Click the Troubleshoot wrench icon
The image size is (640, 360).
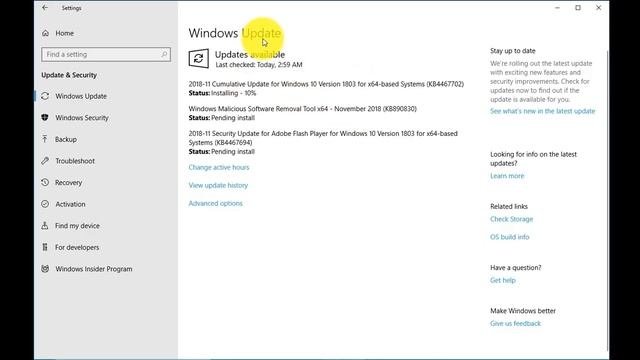[x=45, y=161]
